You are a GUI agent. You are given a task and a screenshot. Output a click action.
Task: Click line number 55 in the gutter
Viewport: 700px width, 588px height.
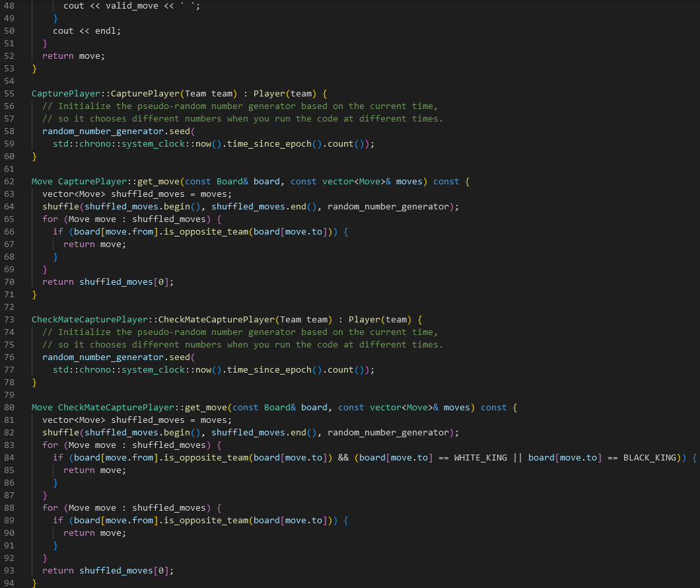tap(9, 93)
